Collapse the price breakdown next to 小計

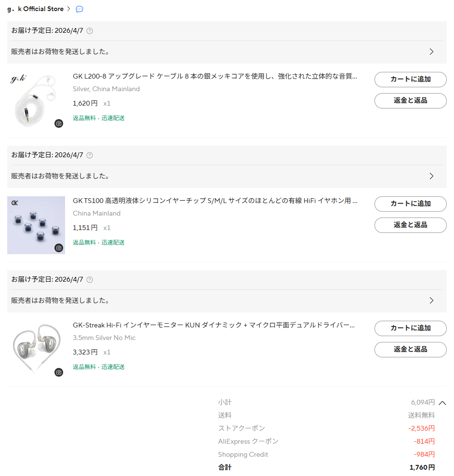point(442,403)
